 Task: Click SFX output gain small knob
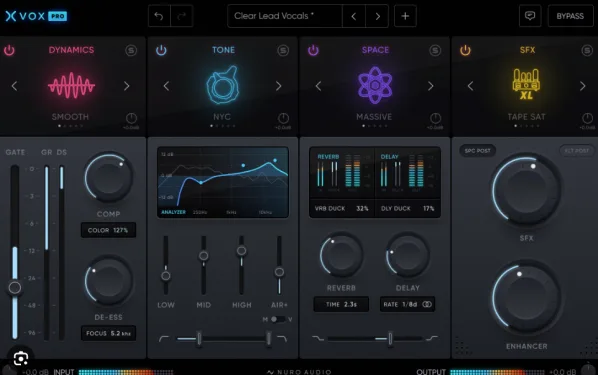[x=587, y=118]
